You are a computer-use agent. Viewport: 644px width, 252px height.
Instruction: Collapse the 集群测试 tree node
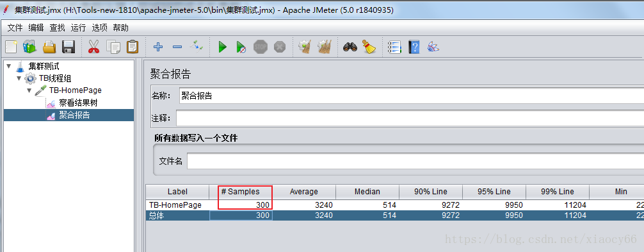pos(9,66)
